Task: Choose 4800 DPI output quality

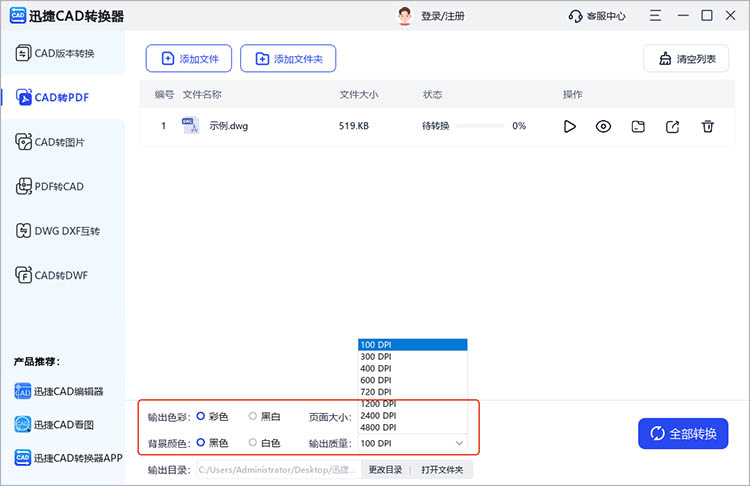Action: (413, 427)
